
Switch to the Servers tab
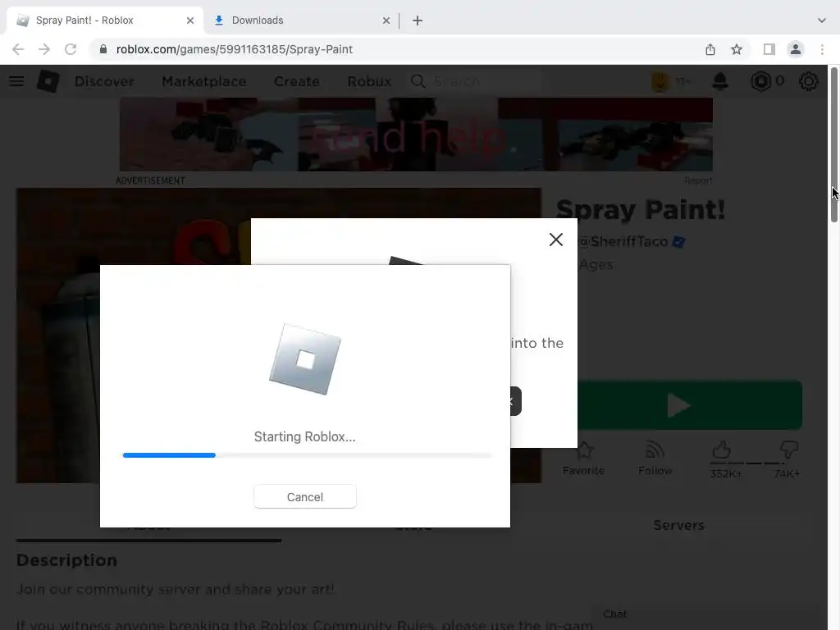click(x=678, y=525)
